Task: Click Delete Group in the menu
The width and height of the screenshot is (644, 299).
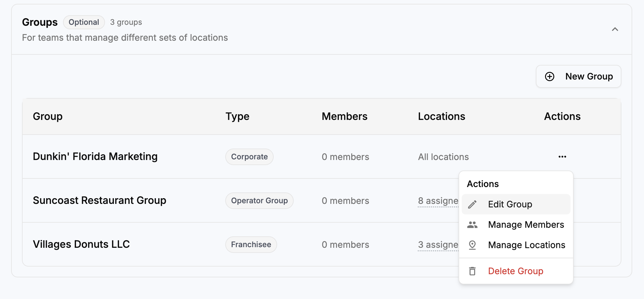Action: click(516, 271)
